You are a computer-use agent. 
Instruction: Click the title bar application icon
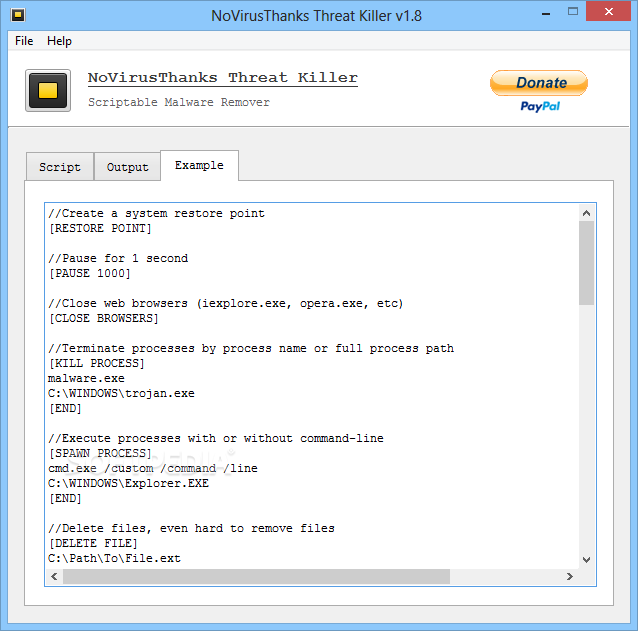pos(18,15)
